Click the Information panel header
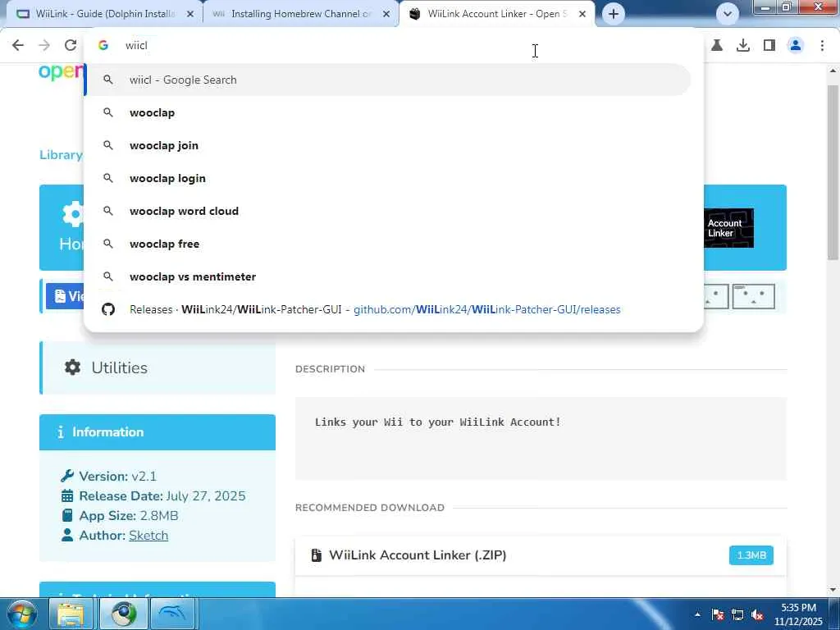This screenshot has width=840, height=630. (157, 431)
